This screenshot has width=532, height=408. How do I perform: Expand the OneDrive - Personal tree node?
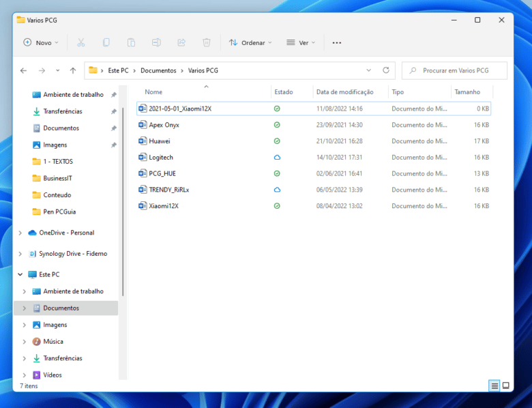20,233
